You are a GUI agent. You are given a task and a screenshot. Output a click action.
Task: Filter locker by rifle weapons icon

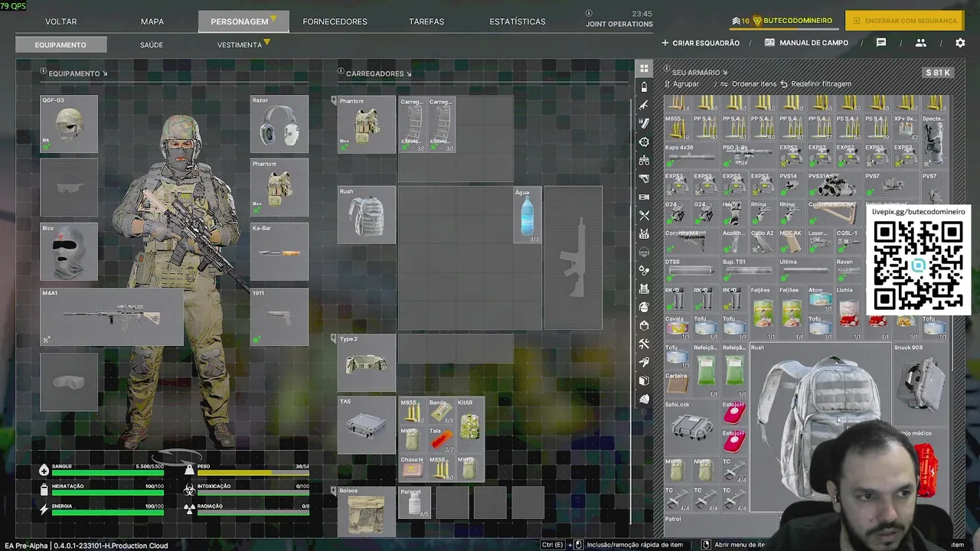(x=644, y=105)
